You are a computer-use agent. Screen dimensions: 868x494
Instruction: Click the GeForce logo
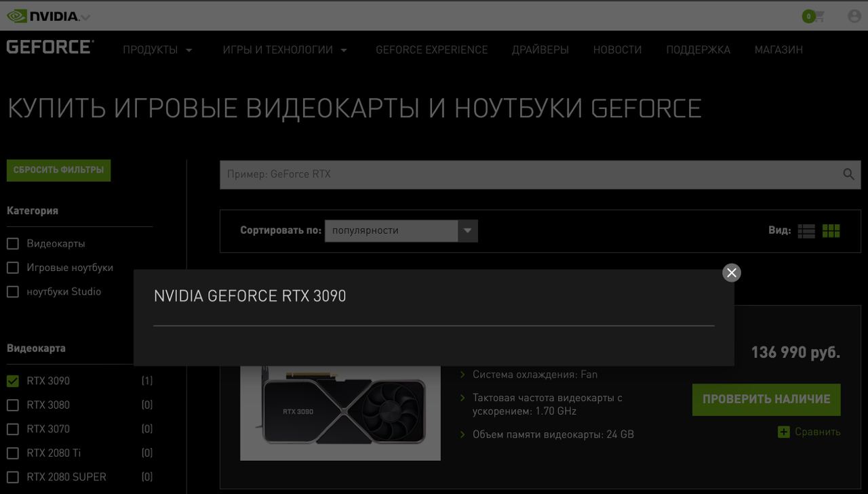[x=50, y=47]
